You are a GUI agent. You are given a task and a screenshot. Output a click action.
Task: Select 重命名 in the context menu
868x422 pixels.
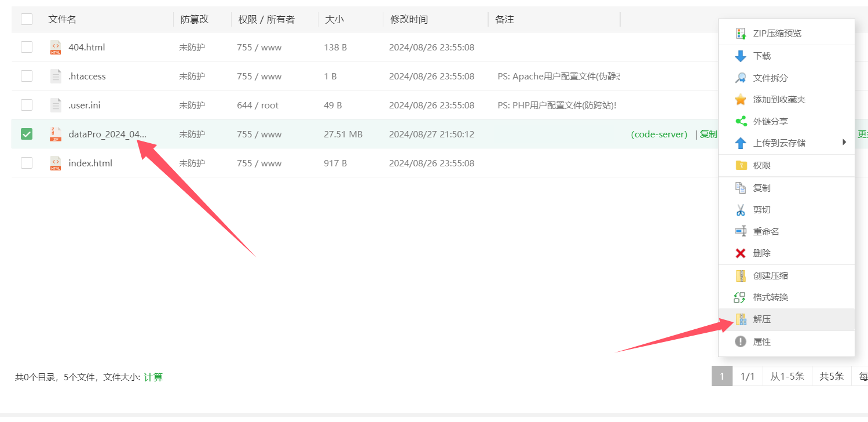coord(766,232)
